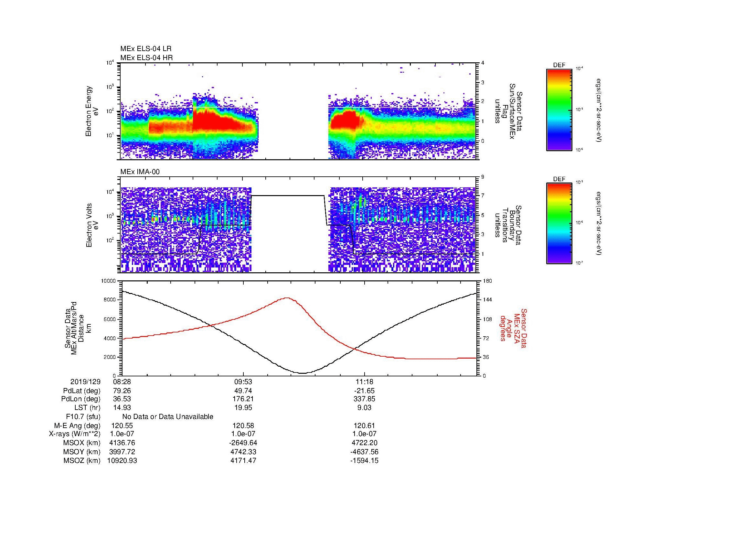
Task: Click the MSOZ value 4171.47
Action: [x=243, y=461]
